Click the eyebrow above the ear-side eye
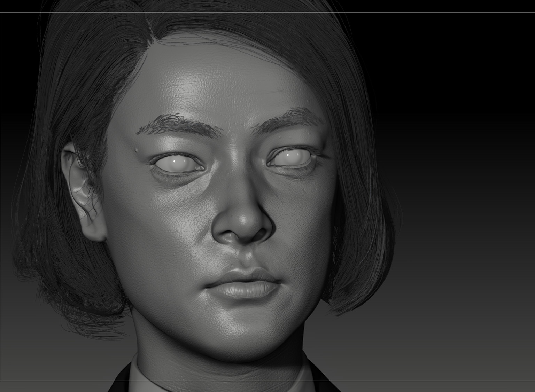535x392 pixels. [180, 124]
